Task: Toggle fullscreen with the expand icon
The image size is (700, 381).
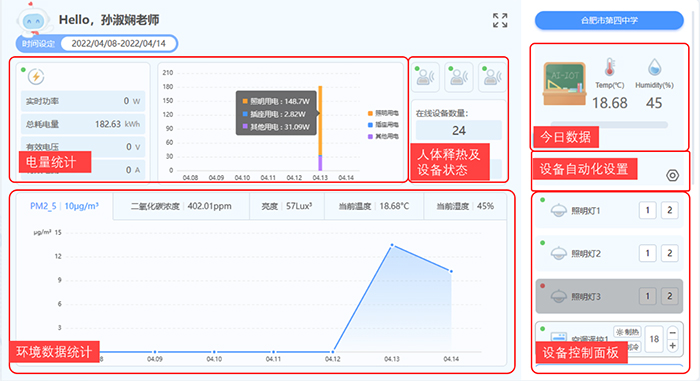Action: point(500,21)
